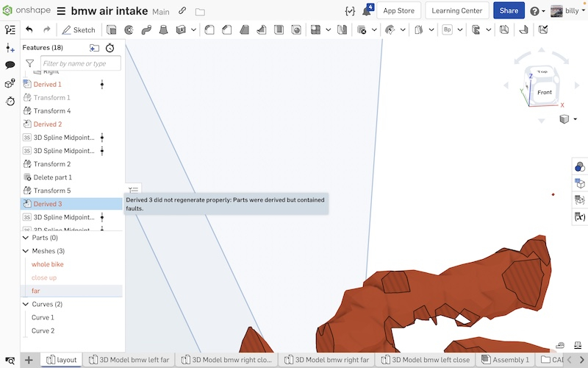Click the undo arrow

tap(29, 29)
